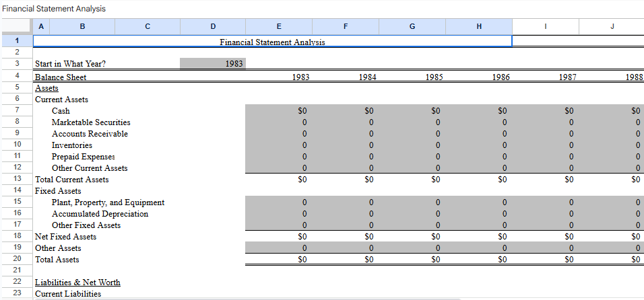The width and height of the screenshot is (644, 300).
Task: Select column D header
Action: click(213, 26)
